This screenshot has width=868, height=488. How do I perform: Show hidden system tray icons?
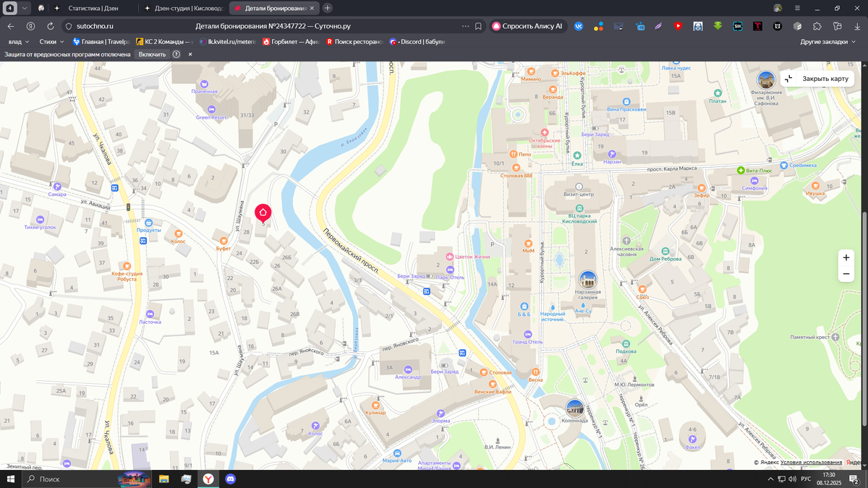pyautogui.click(x=770, y=479)
